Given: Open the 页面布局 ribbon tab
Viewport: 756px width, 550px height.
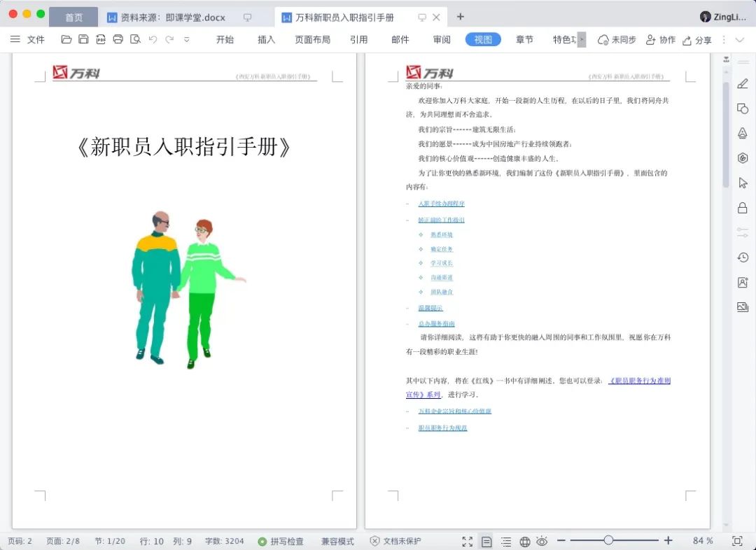Looking at the screenshot, I should click(312, 39).
